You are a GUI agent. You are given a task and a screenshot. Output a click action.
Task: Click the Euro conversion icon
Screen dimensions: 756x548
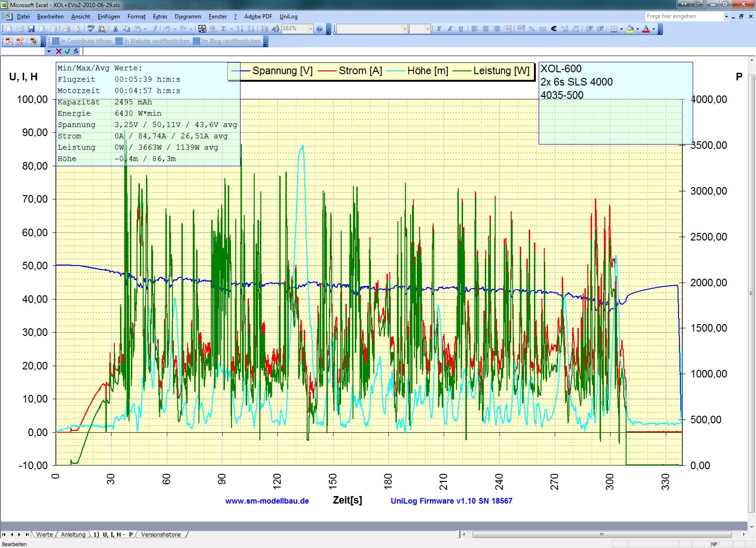202,29
